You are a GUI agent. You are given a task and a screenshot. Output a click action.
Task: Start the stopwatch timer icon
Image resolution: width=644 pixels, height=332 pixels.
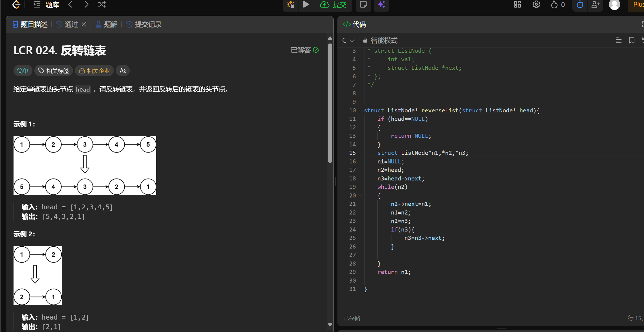tap(580, 5)
